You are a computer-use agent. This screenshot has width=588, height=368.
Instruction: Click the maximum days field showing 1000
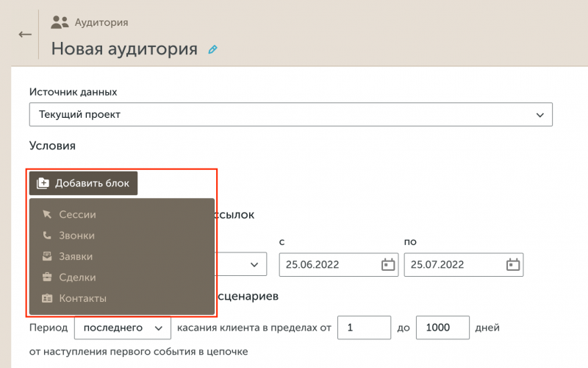point(442,327)
